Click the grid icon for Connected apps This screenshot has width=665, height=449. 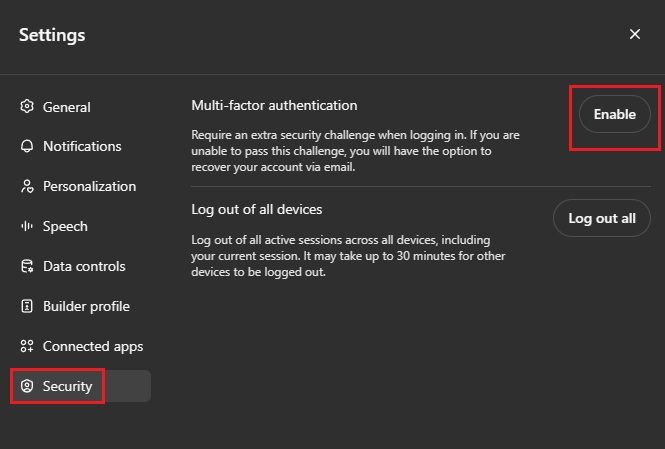click(x=27, y=346)
